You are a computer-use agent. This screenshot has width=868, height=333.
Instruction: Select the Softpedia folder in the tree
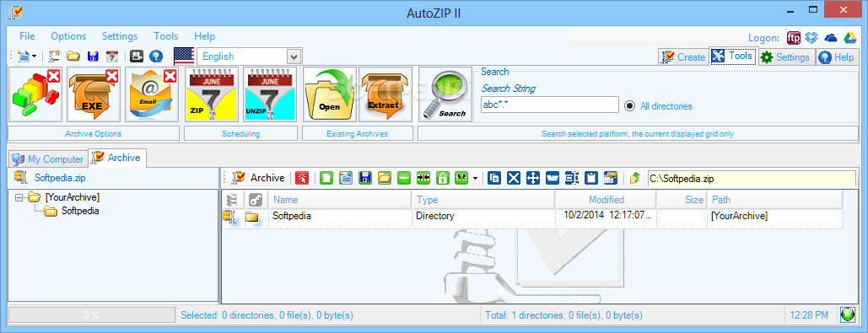click(x=80, y=211)
